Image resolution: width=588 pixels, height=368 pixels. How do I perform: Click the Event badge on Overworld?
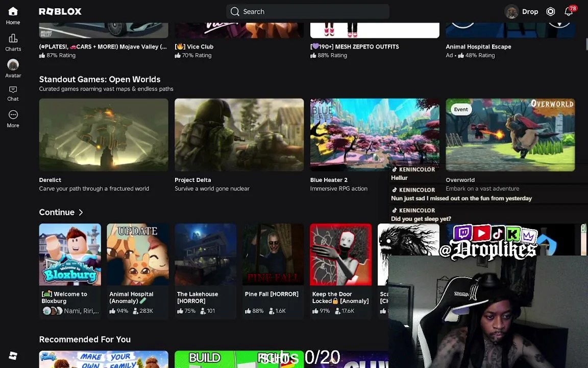click(x=461, y=109)
